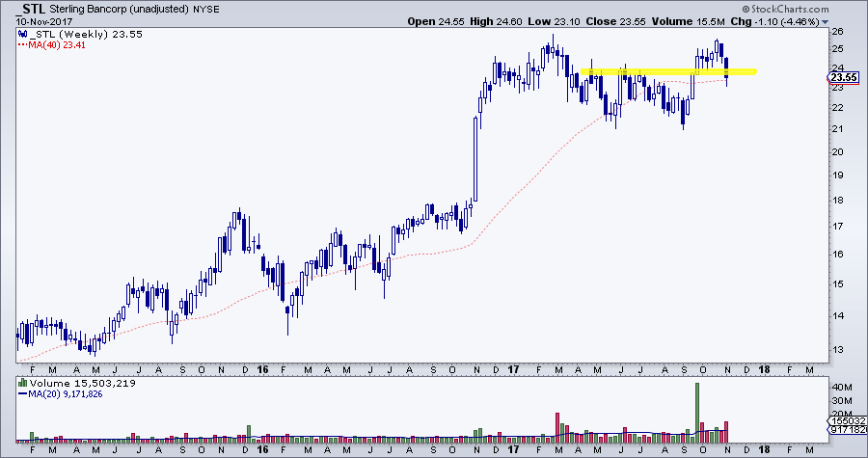Click the candlestick legend icon before _STL (Weekly)
This screenshot has height=458, width=868.
tap(23, 35)
